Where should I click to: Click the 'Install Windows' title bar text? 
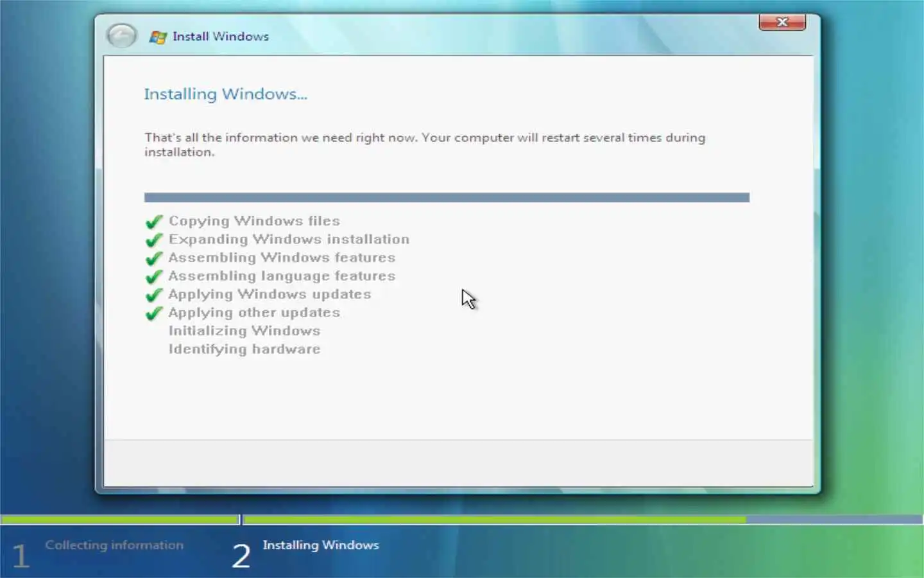click(221, 37)
